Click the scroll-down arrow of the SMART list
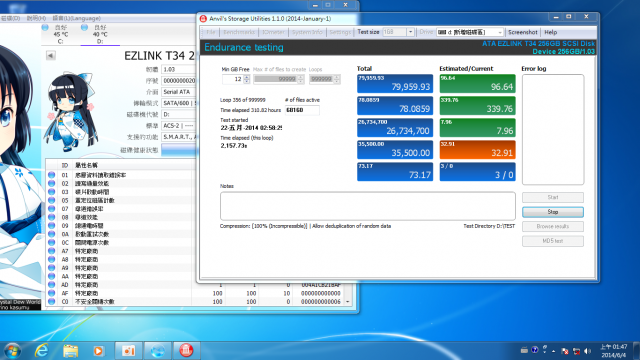The image size is (640, 360). click(x=348, y=302)
